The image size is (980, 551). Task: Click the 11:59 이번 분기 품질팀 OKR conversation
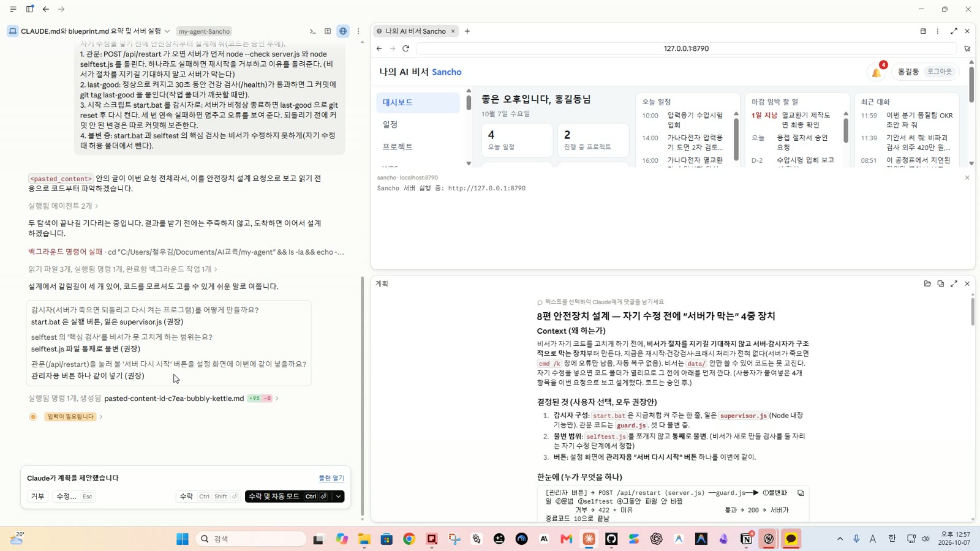[907, 120]
